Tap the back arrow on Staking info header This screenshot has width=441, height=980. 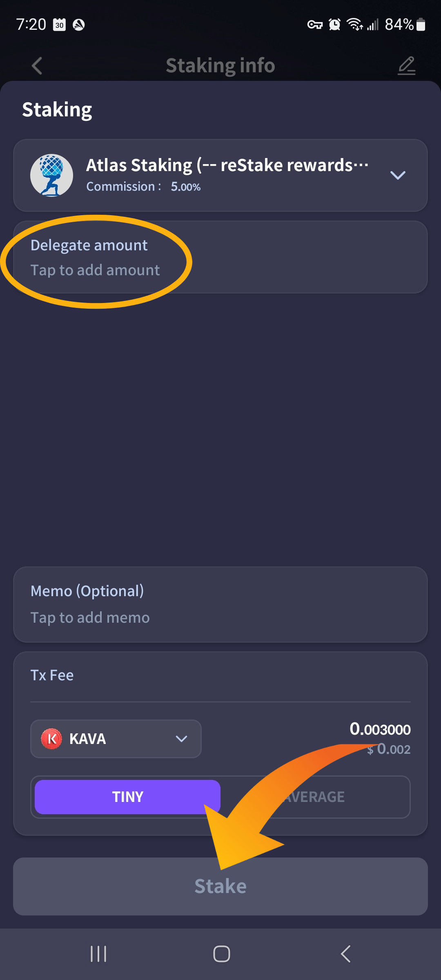37,66
